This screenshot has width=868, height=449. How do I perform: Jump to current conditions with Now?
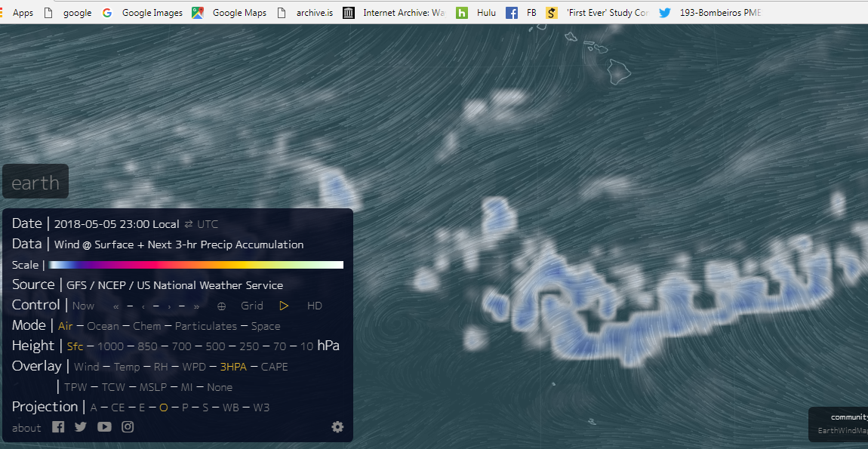pos(83,306)
